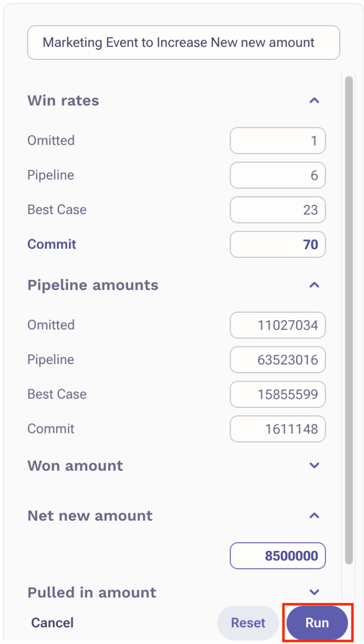Click the Commit pipeline amount field showing 1611148

coord(277,429)
